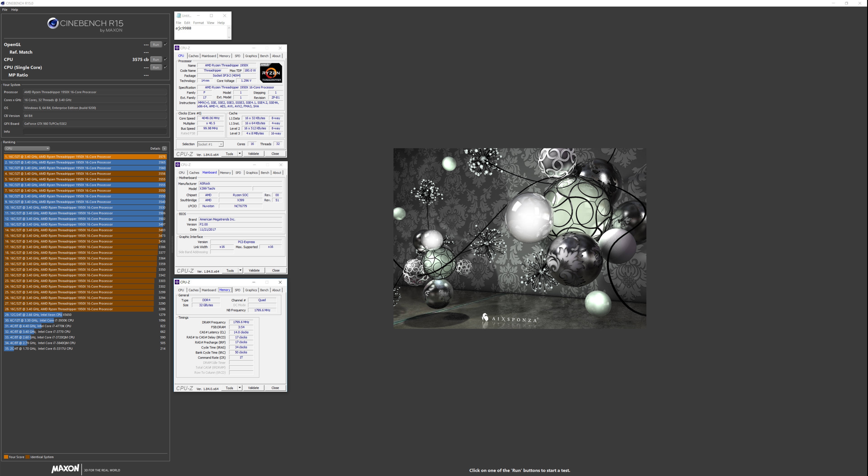The height and width of the screenshot is (476, 868).
Task: Click Notepad scrollbar up arrow
Action: click(229, 28)
